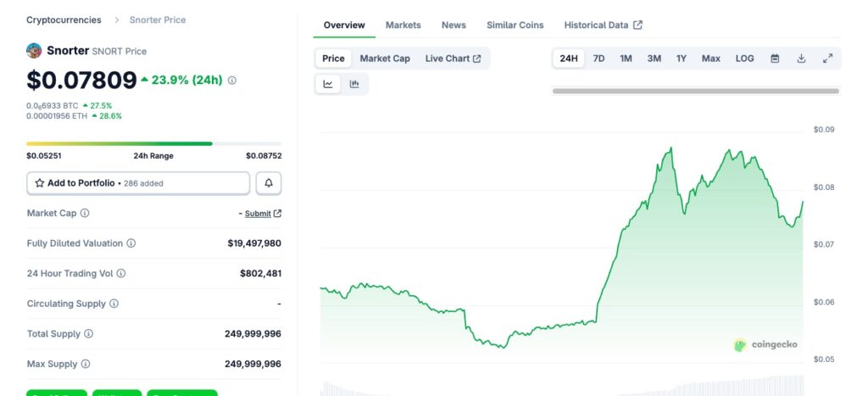The height and width of the screenshot is (396, 868).
Task: Select the 1Y time range
Action: [x=682, y=59]
